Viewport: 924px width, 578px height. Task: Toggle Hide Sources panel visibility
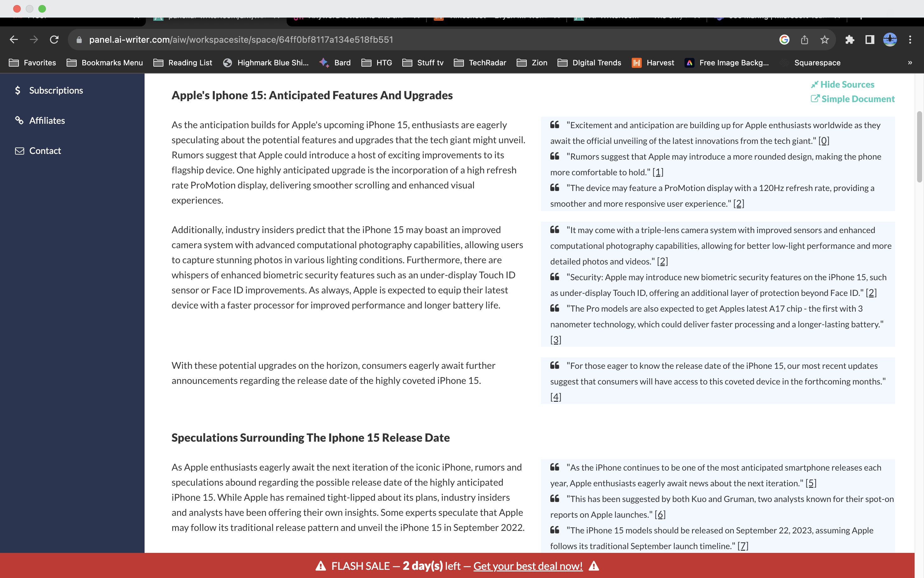tap(842, 85)
